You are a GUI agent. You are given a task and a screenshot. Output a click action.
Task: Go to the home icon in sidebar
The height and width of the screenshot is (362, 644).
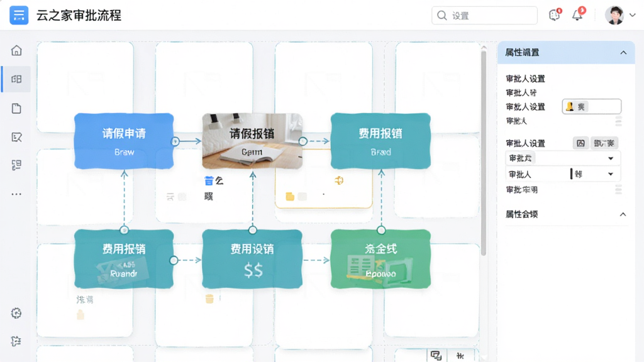pyautogui.click(x=16, y=50)
